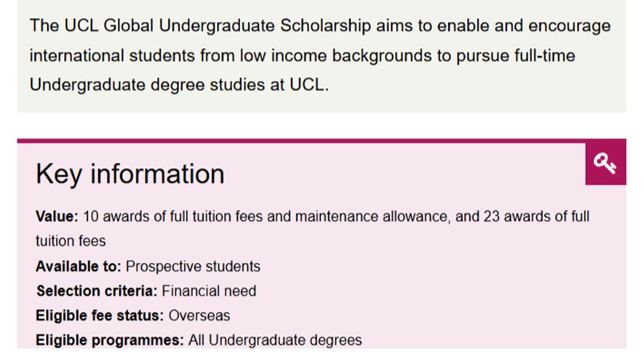Click the 'Financial need' text

tap(209, 291)
